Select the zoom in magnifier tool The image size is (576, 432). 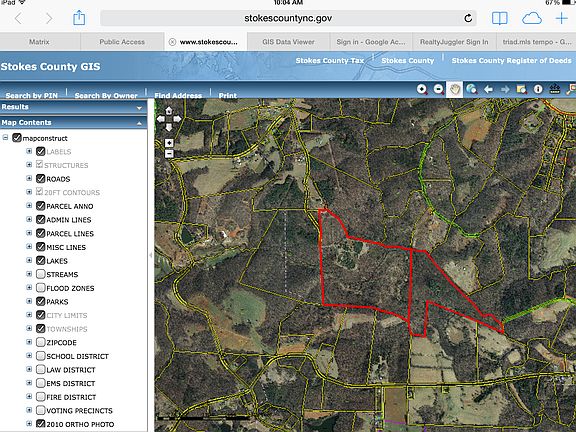(x=422, y=89)
